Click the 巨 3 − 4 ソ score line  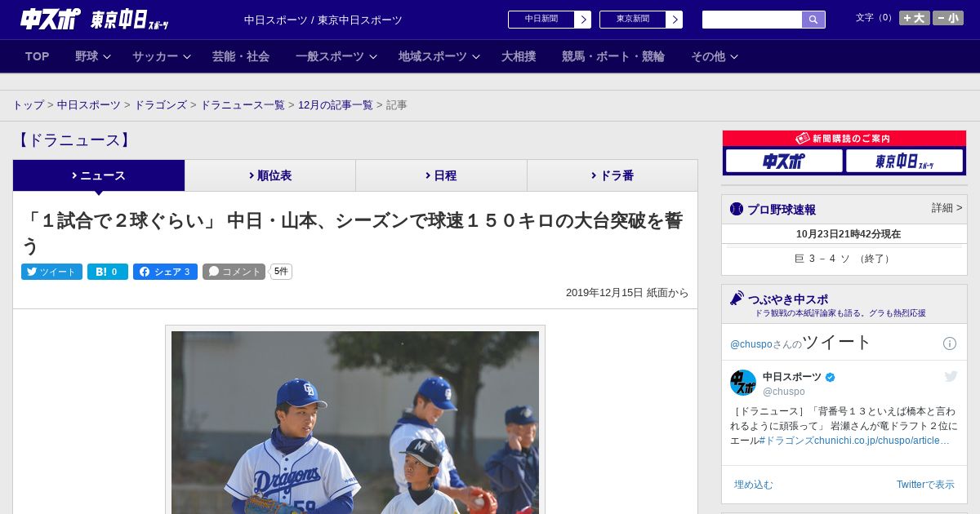(844, 259)
